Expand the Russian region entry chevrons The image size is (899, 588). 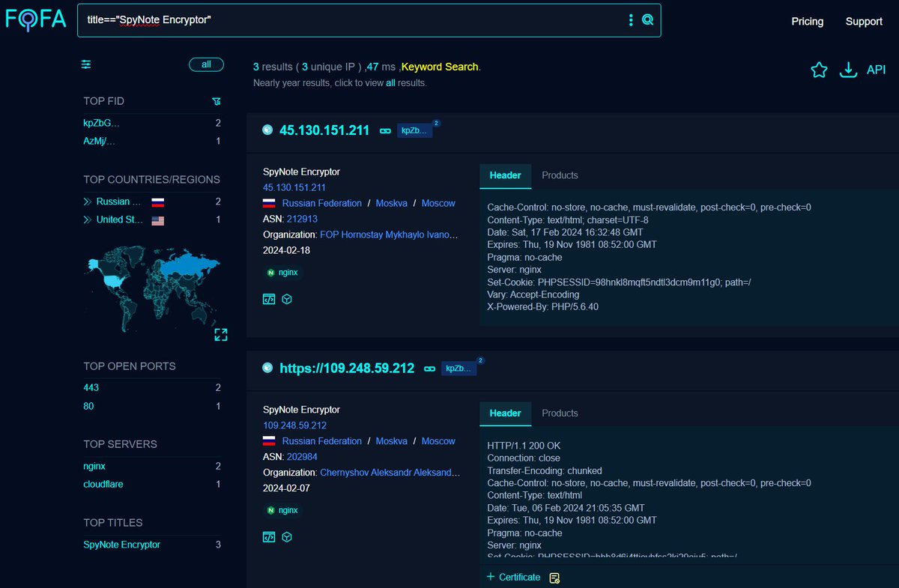coord(88,201)
